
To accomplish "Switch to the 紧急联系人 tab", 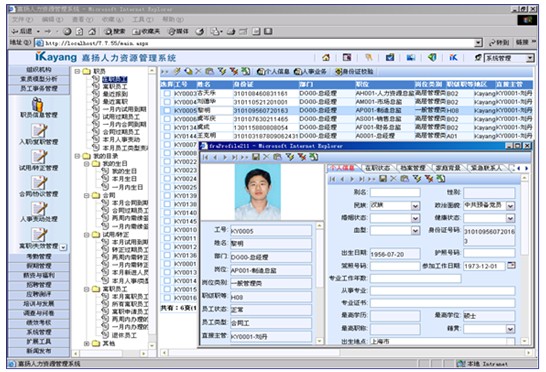I will pos(486,168).
